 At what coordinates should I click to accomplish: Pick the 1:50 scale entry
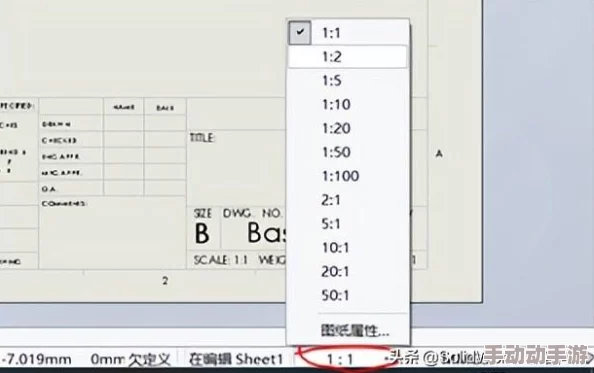click(348, 152)
